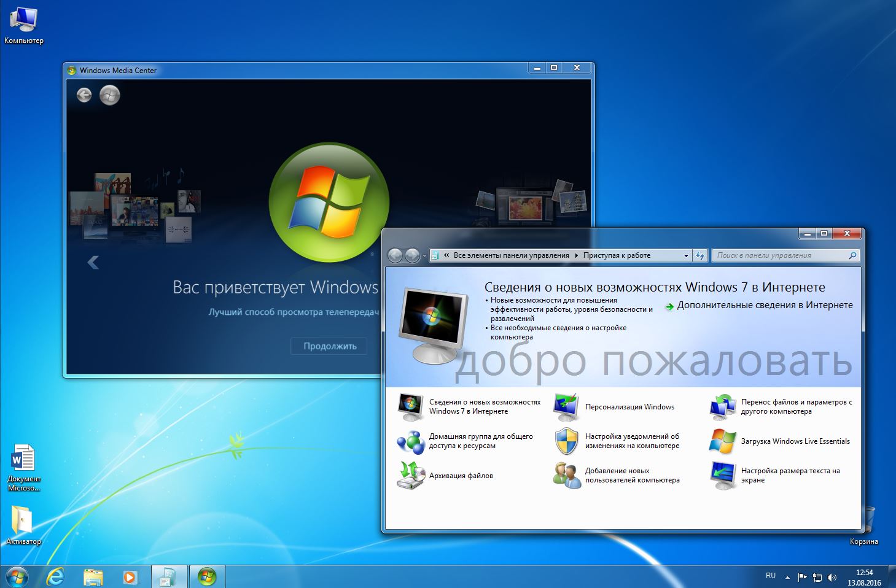
Task: Open Персонализация Windows
Action: click(x=614, y=407)
